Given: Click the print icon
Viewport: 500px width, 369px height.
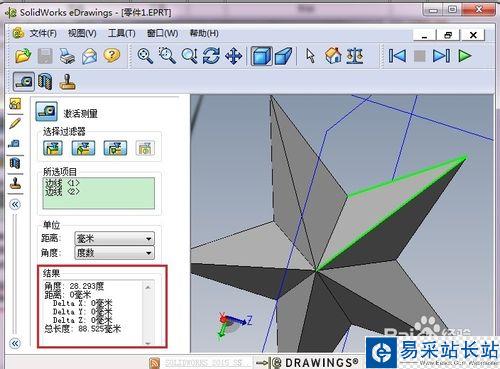Looking at the screenshot, I should (x=68, y=56).
